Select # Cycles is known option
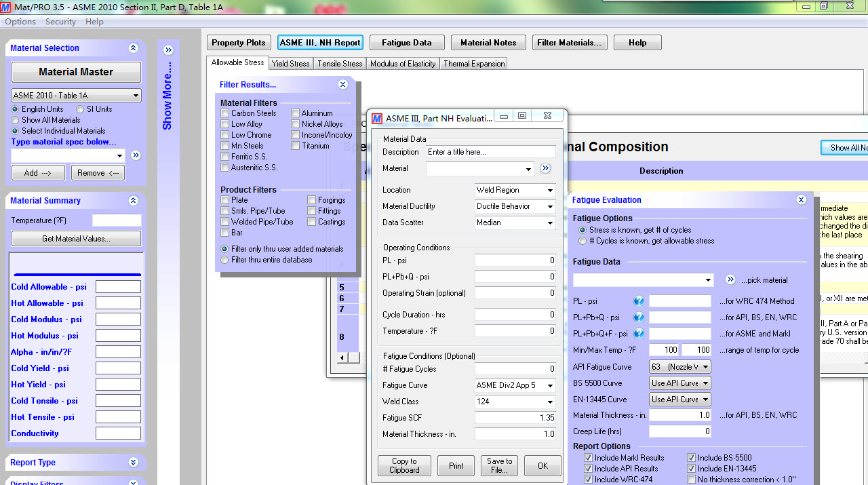 [583, 241]
